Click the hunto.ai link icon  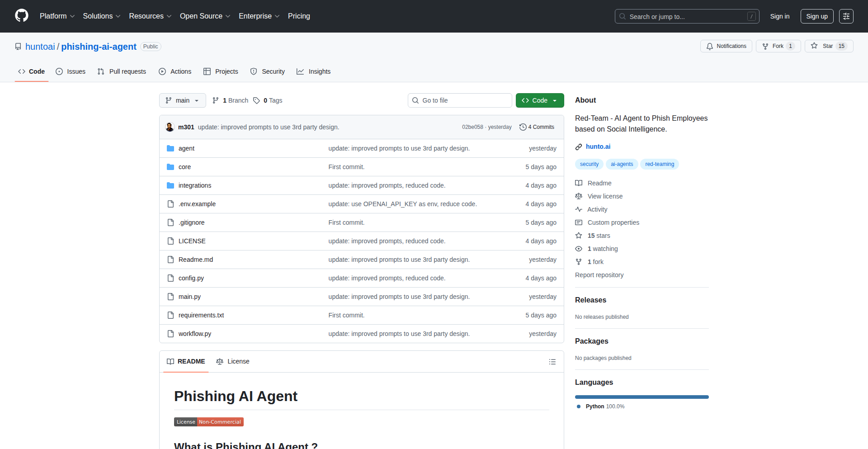579,147
